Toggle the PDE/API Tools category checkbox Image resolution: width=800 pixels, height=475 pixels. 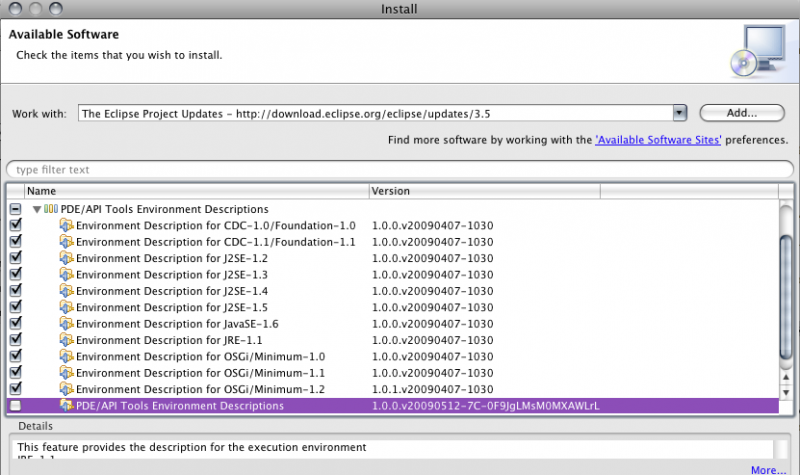[x=16, y=209]
